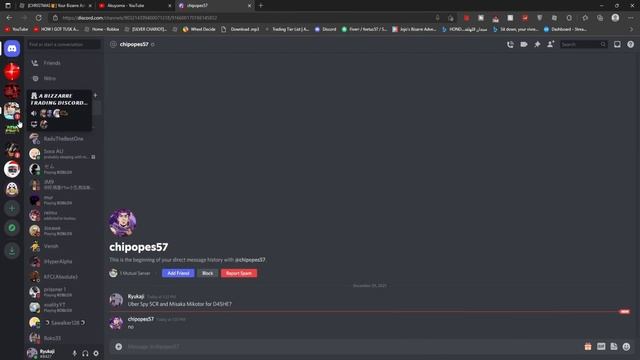Open DM with Seawalker128
This screenshot has width=640, height=360.
[x=64, y=323]
